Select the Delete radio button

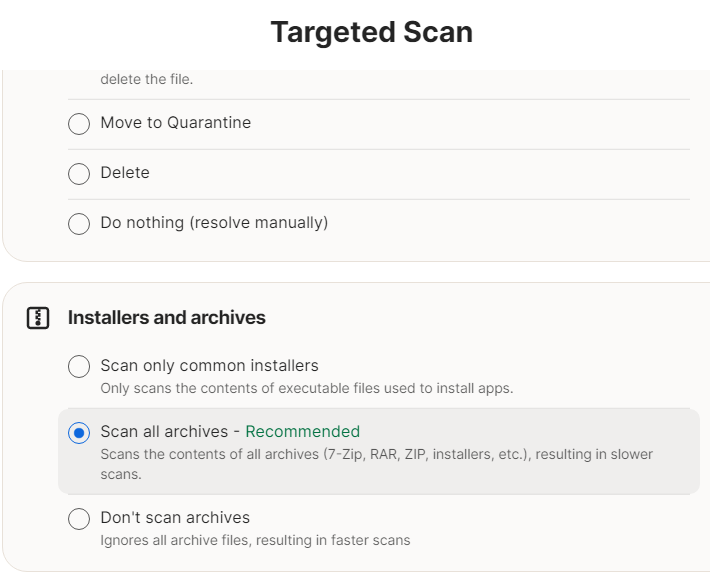[79, 174]
